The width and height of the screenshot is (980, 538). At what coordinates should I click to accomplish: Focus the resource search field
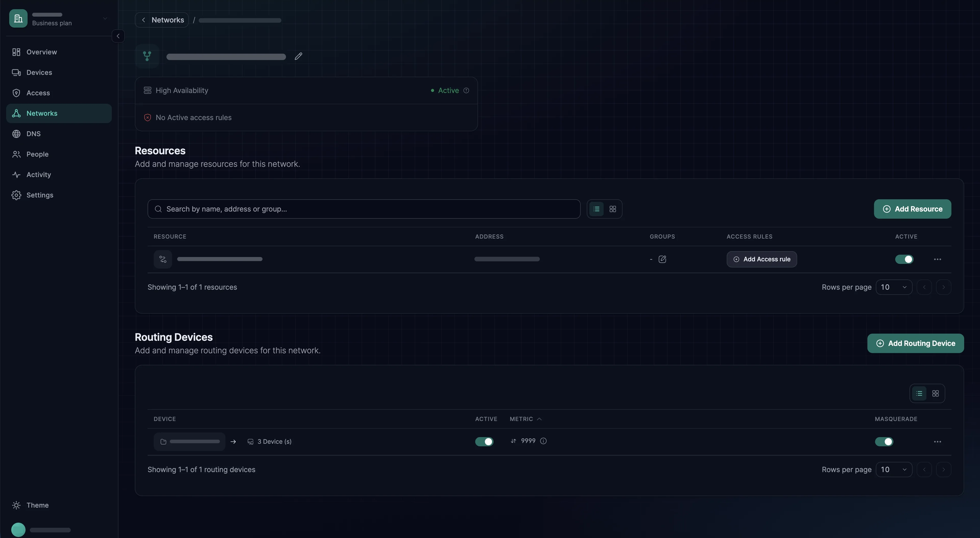[364, 209]
